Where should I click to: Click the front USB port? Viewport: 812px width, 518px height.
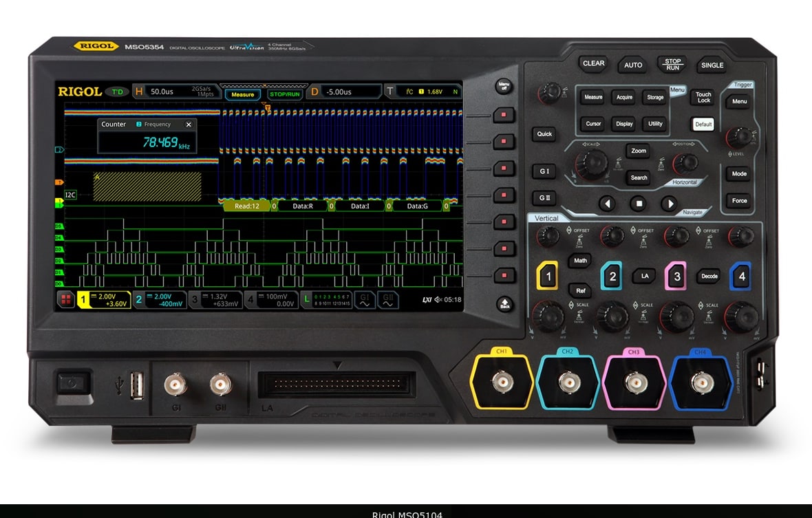pos(137,385)
